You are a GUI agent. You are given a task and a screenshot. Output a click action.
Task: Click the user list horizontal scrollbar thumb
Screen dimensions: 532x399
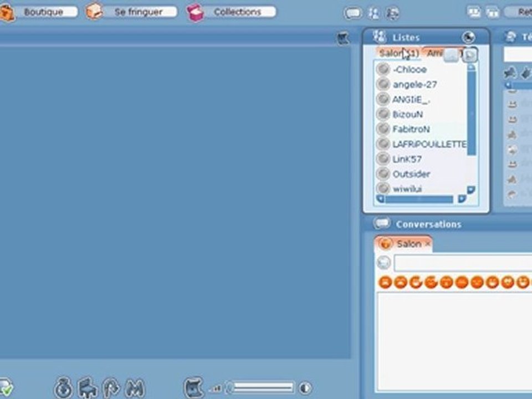(x=419, y=199)
